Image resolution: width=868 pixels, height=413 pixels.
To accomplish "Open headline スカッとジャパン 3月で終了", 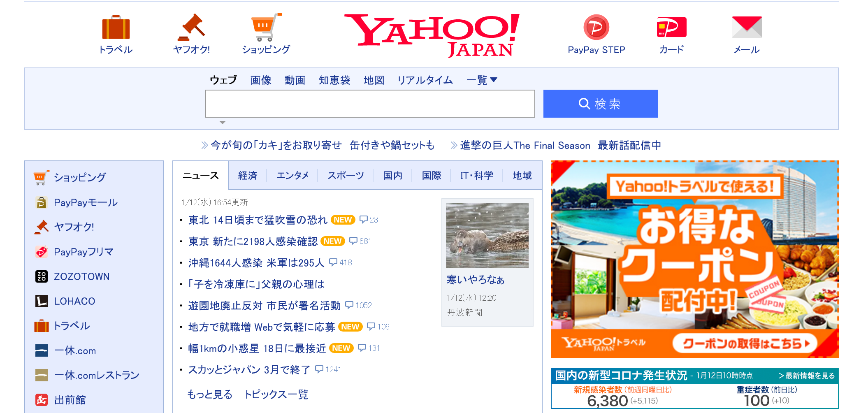I will coord(249,370).
